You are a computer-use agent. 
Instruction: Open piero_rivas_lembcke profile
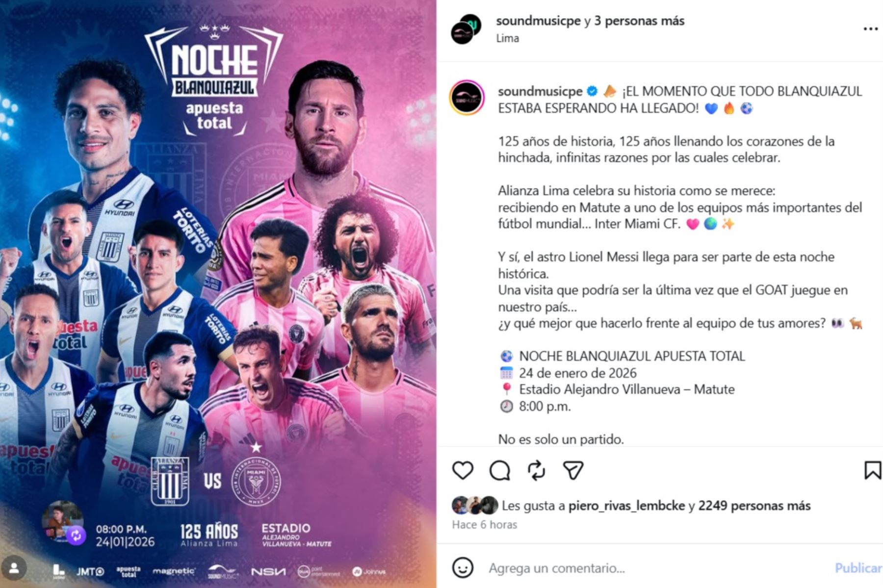pyautogui.click(x=626, y=506)
